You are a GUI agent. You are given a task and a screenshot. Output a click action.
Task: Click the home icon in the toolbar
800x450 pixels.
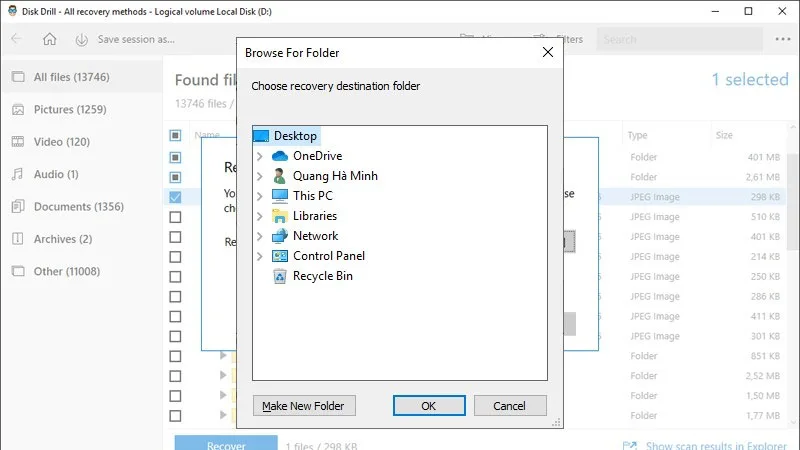pos(49,39)
